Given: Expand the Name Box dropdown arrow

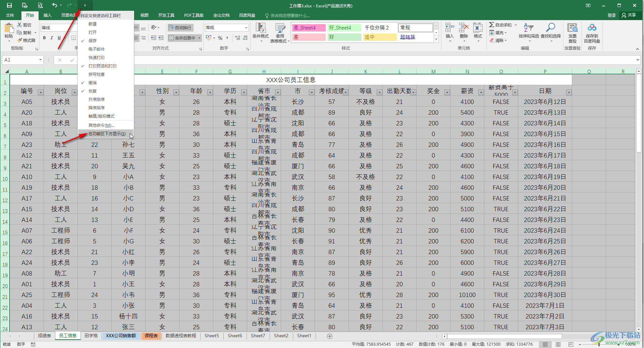Looking at the screenshot, I should 40,60.
